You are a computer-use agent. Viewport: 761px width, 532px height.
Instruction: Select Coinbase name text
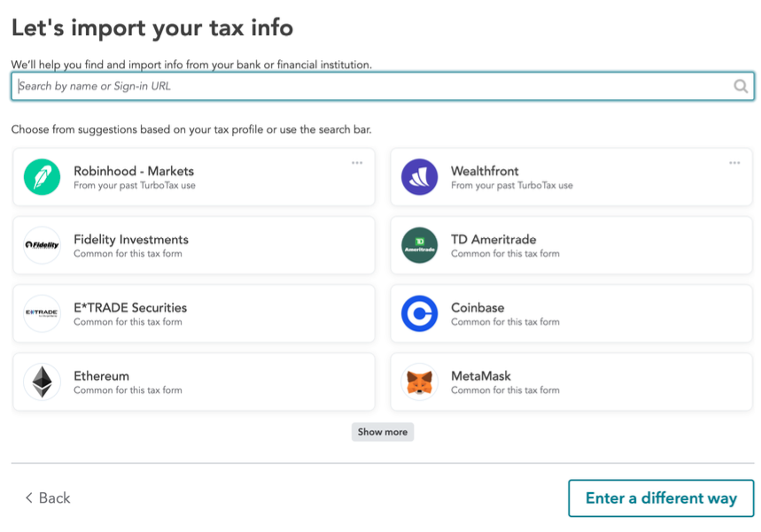coord(478,307)
